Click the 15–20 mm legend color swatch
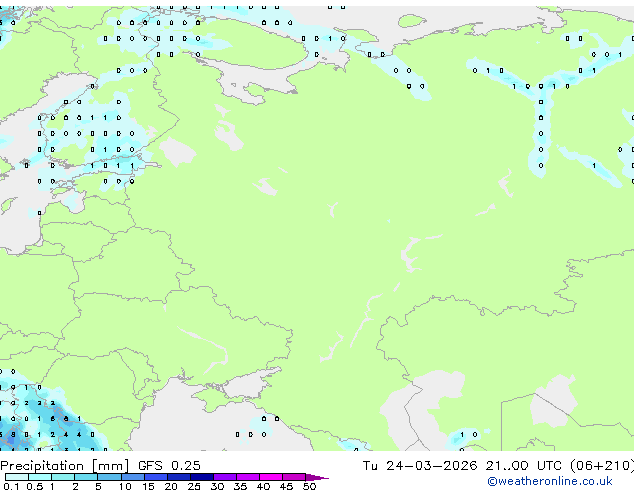Screen dimensions: 634x490 click(x=156, y=477)
